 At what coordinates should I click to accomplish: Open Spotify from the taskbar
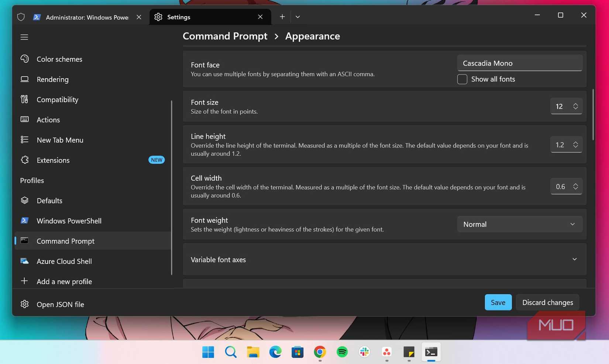342,352
